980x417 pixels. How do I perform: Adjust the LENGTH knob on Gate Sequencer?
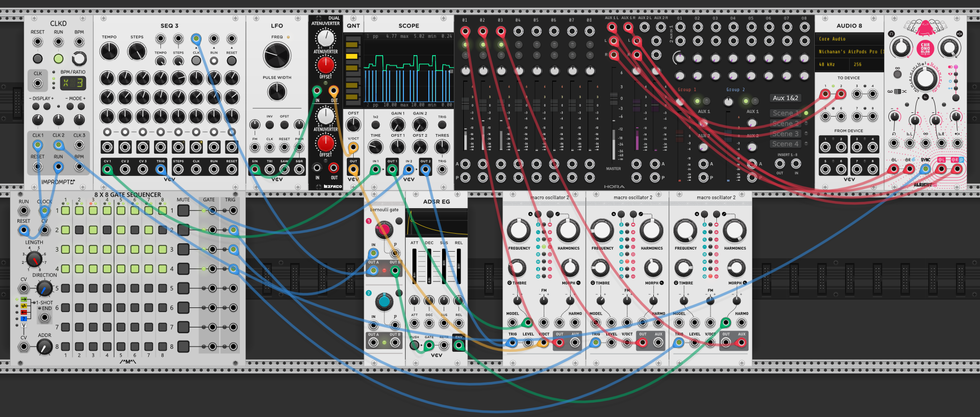coord(34,259)
